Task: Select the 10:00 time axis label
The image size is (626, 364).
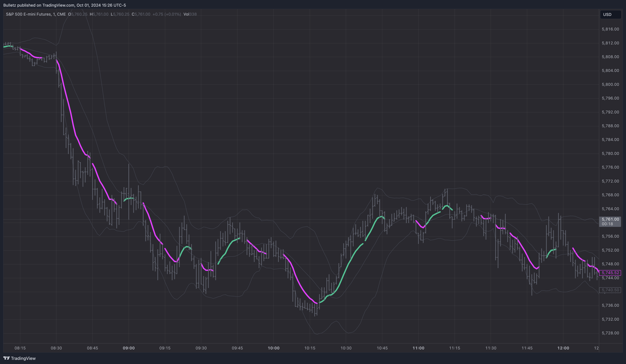Action: [x=273, y=348]
